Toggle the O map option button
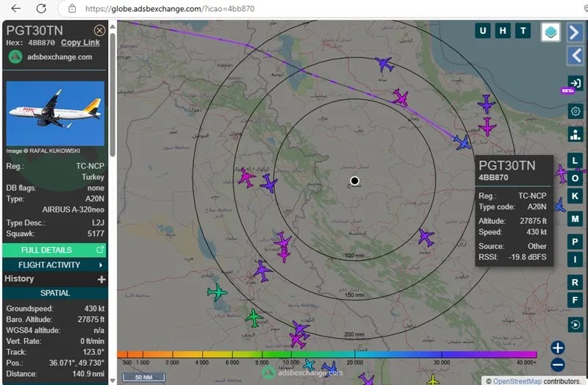588x385 pixels. point(575,178)
